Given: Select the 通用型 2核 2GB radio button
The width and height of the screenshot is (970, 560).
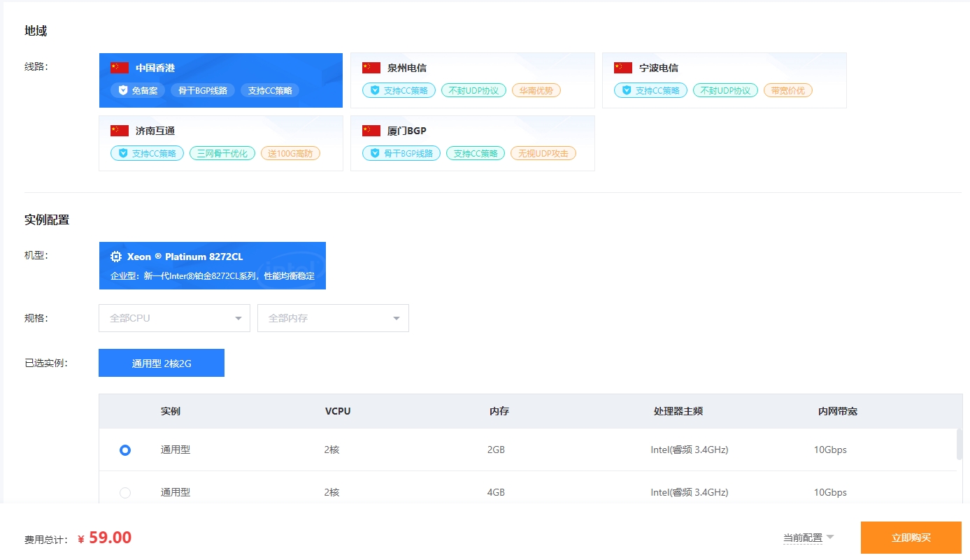Looking at the screenshot, I should click(125, 450).
